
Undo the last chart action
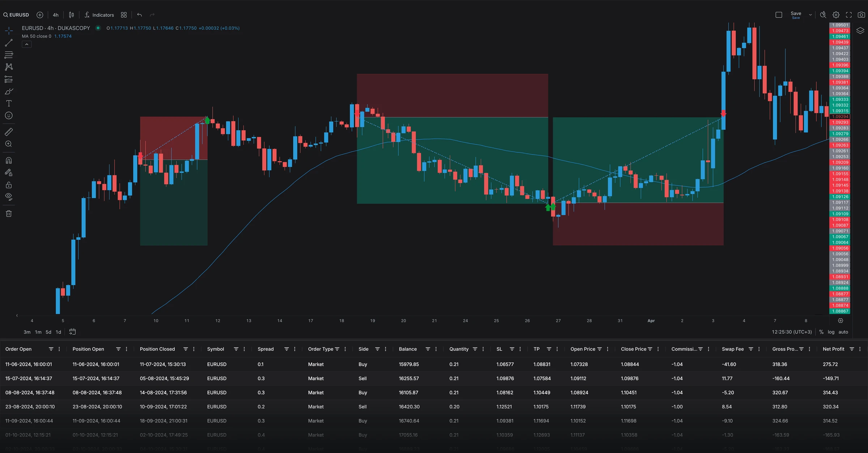(139, 15)
